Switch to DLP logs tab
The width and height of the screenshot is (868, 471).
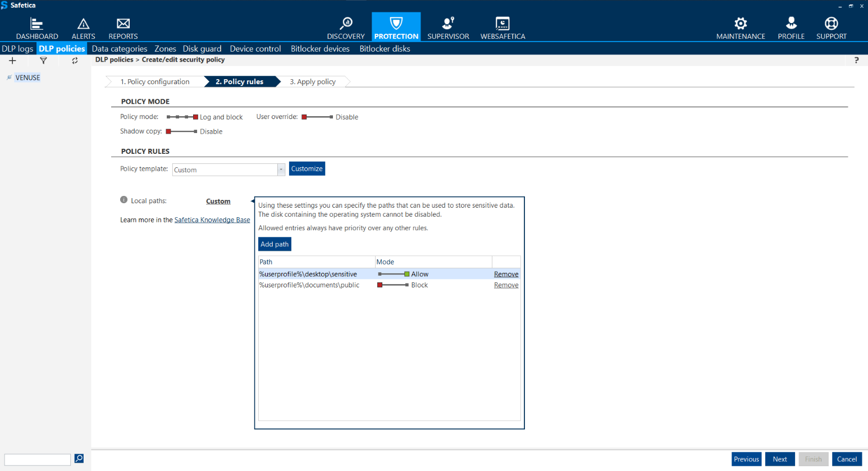click(x=17, y=49)
